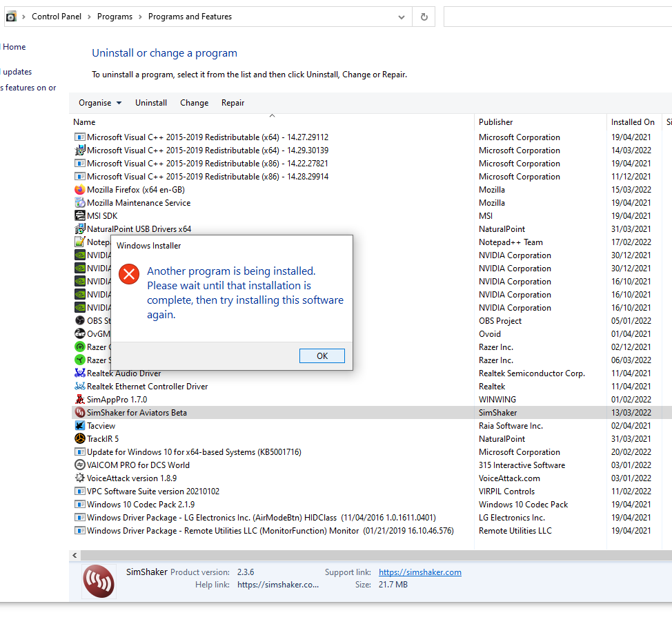
Task: Click the Visual C++ 14.29.30139 installer icon
Action: (80, 150)
